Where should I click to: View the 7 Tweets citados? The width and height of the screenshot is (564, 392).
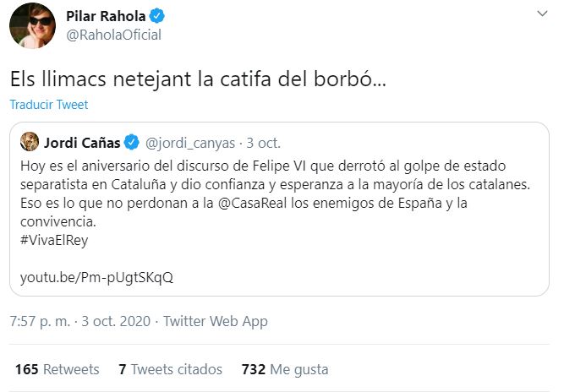pyautogui.click(x=171, y=369)
